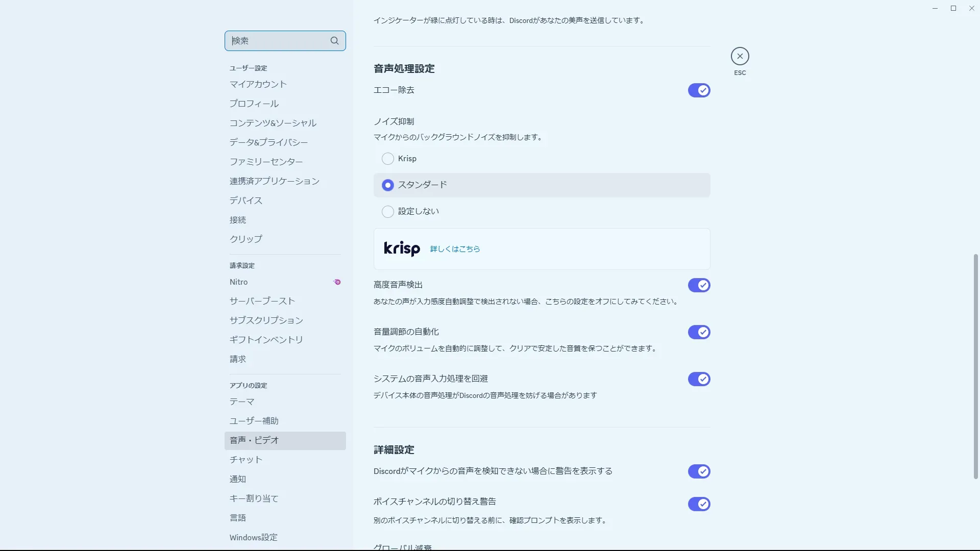Turn off 高度音声検出 switch
The image size is (980, 551).
pos(699,285)
